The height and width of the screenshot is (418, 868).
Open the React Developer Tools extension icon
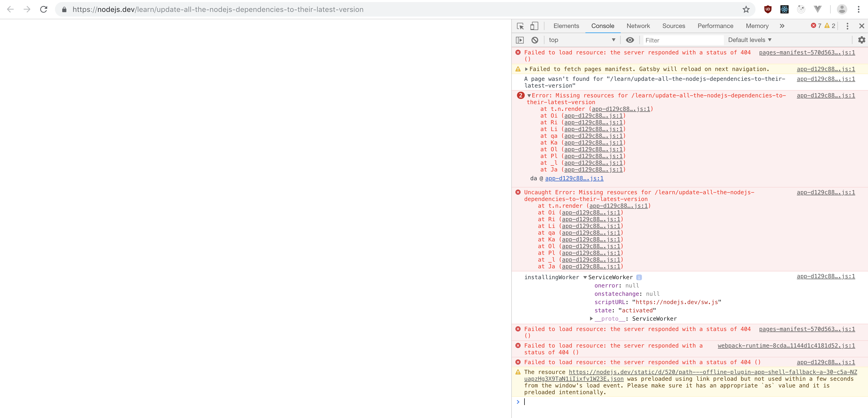[785, 9]
